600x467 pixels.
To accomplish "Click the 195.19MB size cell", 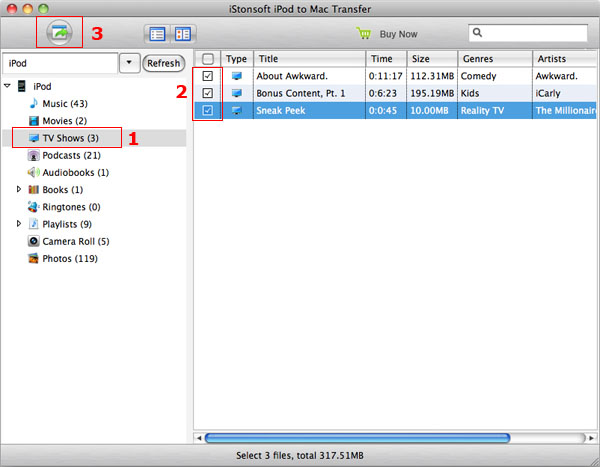I will (432, 93).
